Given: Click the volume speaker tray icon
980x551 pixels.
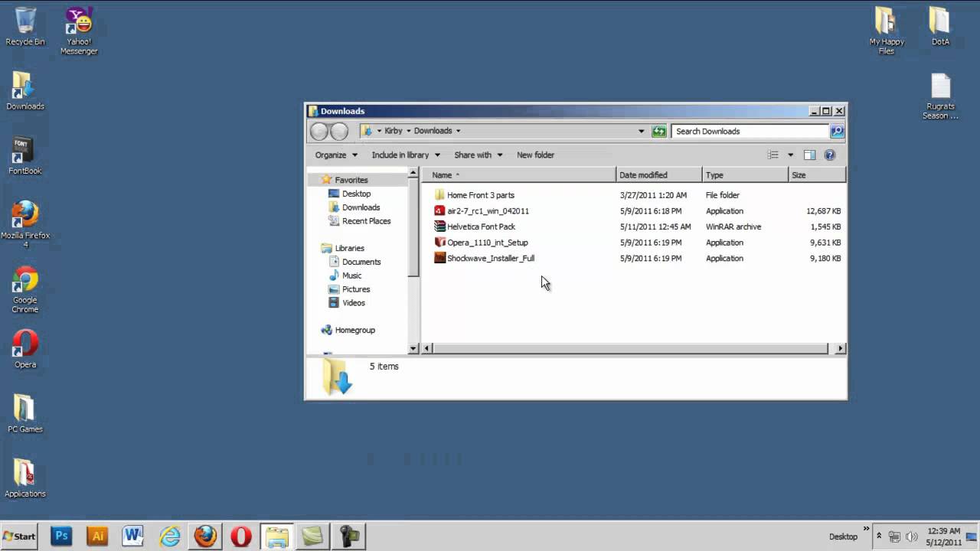Looking at the screenshot, I should 912,536.
